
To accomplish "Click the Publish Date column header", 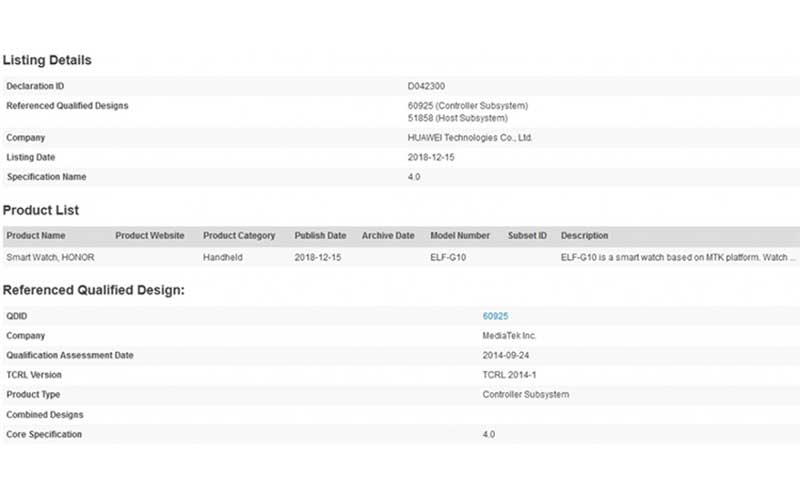I will (x=320, y=236).
